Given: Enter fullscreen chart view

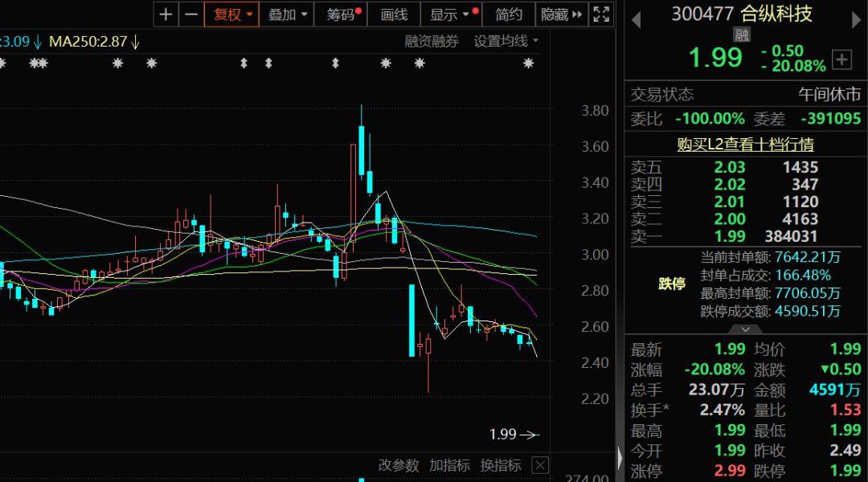Looking at the screenshot, I should [601, 14].
